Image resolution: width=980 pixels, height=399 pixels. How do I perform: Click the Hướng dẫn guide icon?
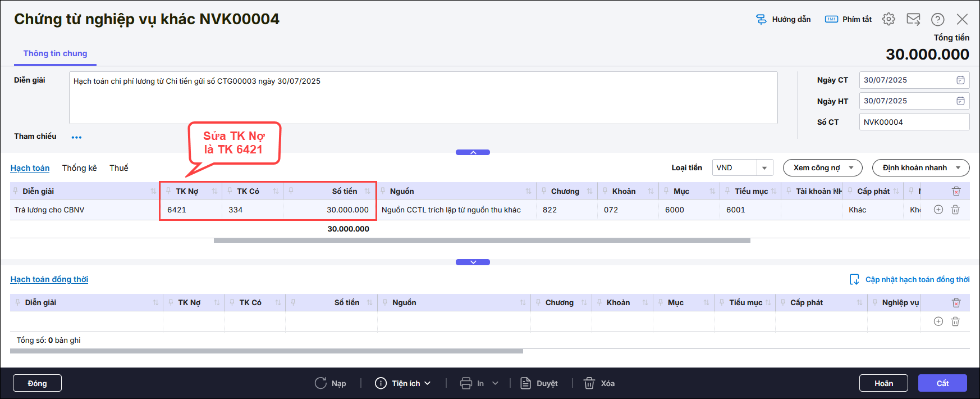[761, 19]
